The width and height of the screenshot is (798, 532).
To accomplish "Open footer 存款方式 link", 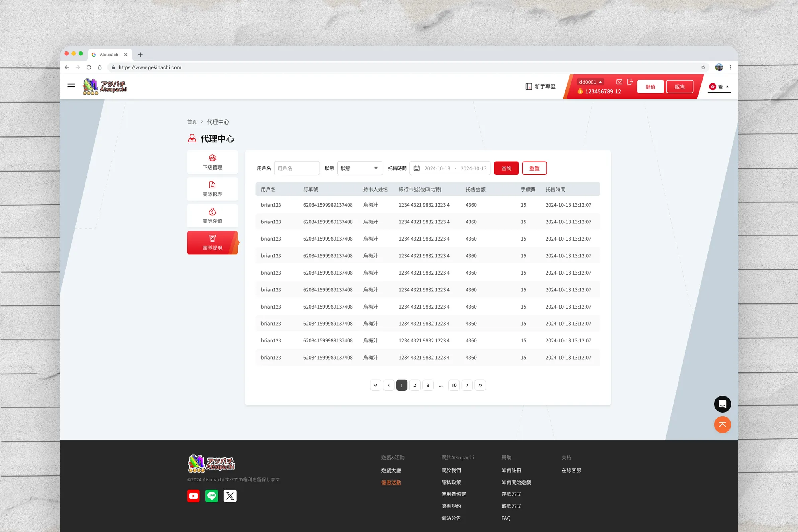I will pyautogui.click(x=512, y=494).
